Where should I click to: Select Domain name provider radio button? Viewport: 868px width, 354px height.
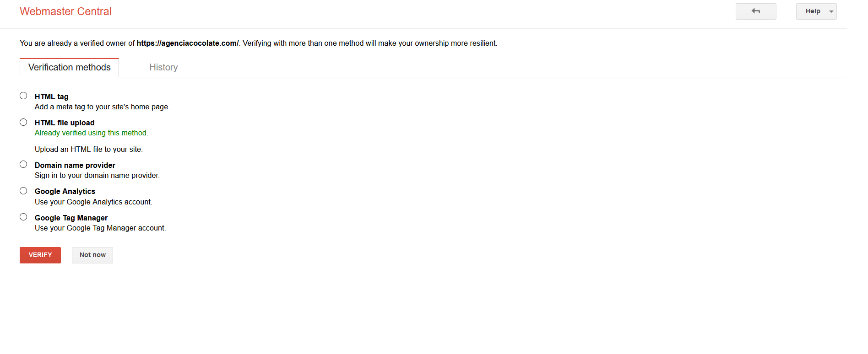tap(23, 164)
